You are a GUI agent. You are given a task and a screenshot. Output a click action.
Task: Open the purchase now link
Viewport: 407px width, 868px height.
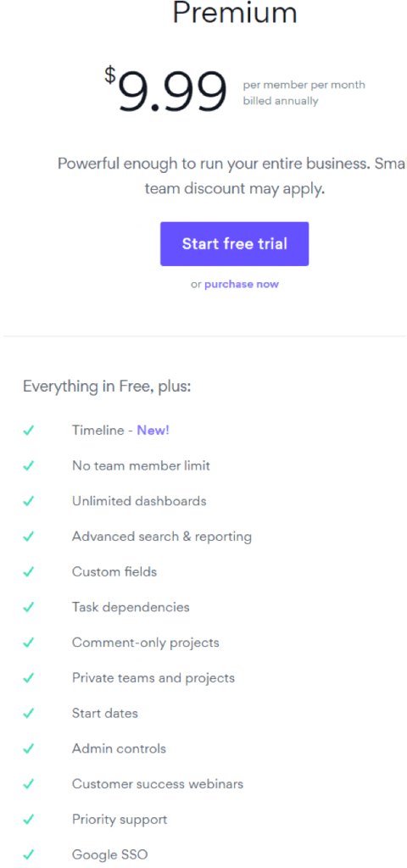click(242, 284)
